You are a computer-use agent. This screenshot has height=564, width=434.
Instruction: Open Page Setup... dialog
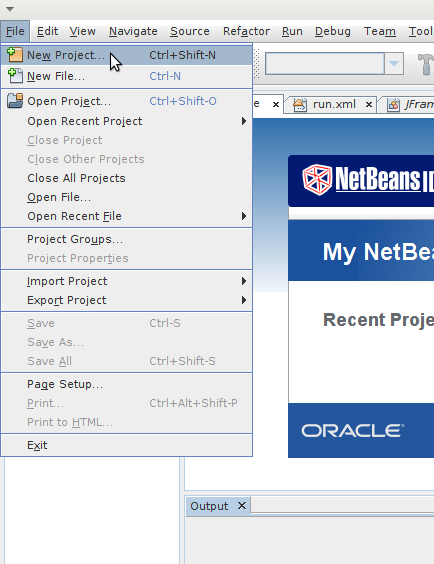click(127, 384)
